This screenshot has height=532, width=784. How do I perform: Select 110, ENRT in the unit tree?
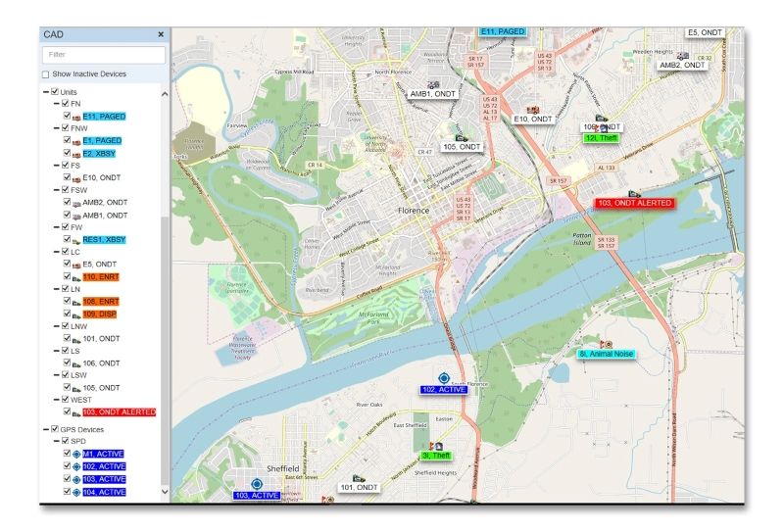click(x=100, y=277)
